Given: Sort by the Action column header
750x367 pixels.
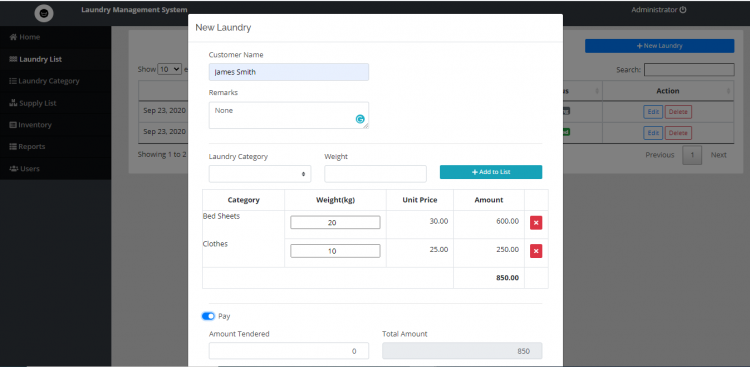Looking at the screenshot, I should pyautogui.click(x=668, y=91).
